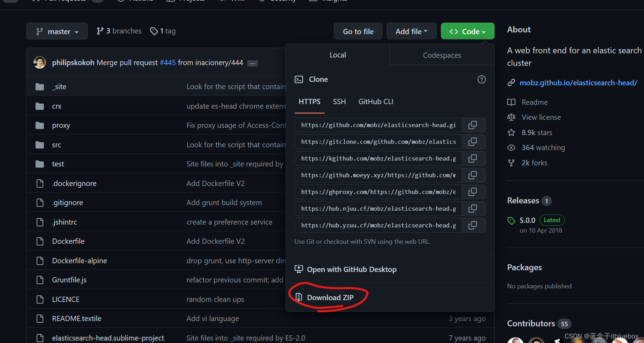The height and width of the screenshot is (343, 644).
Task: Click the eye icon next to 364 watching
Action: pyautogui.click(x=511, y=148)
